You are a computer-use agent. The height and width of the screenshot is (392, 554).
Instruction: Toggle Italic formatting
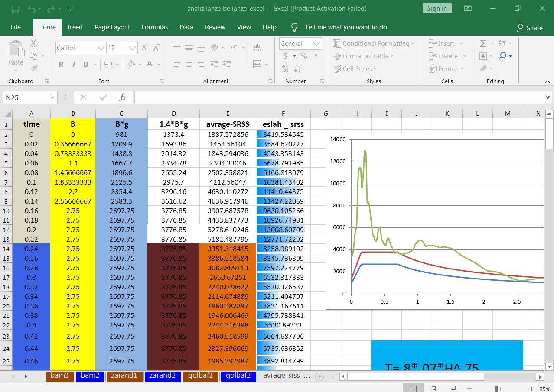pyautogui.click(x=73, y=65)
